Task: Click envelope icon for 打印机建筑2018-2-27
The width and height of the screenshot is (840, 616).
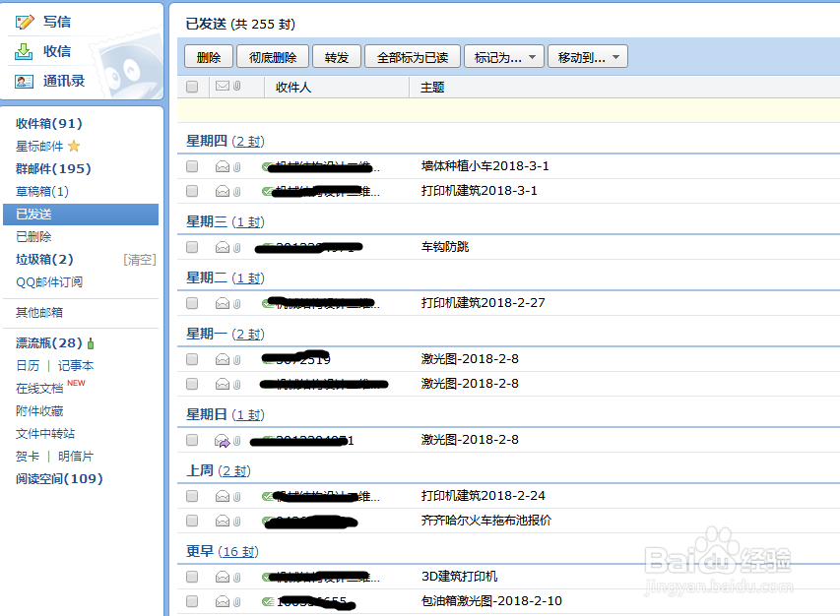Action: [x=223, y=303]
